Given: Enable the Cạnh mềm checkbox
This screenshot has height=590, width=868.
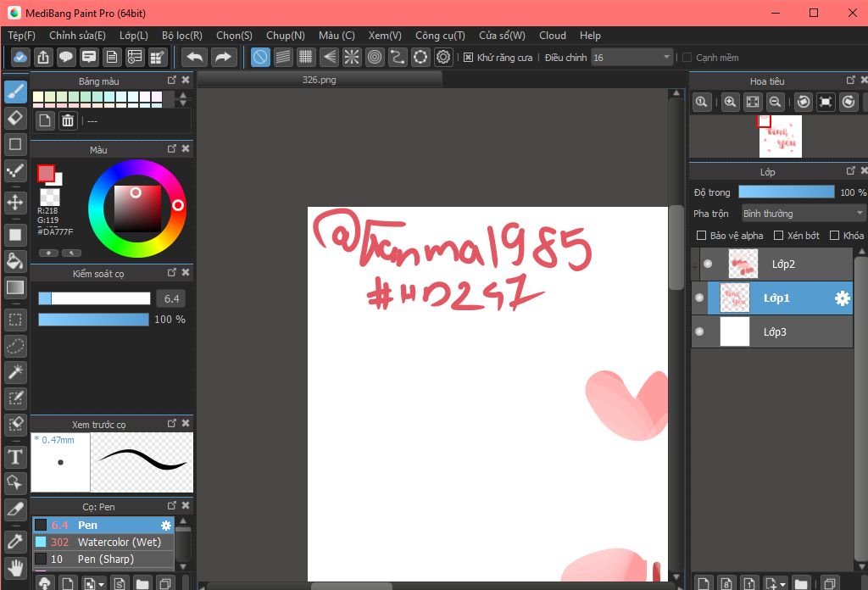Looking at the screenshot, I should (x=687, y=58).
